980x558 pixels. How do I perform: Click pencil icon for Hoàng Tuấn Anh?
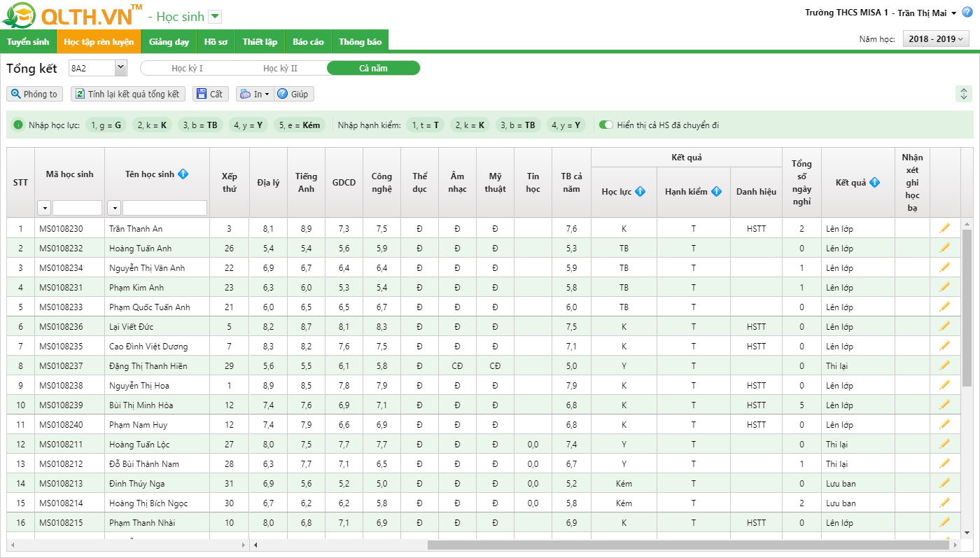[x=944, y=248]
